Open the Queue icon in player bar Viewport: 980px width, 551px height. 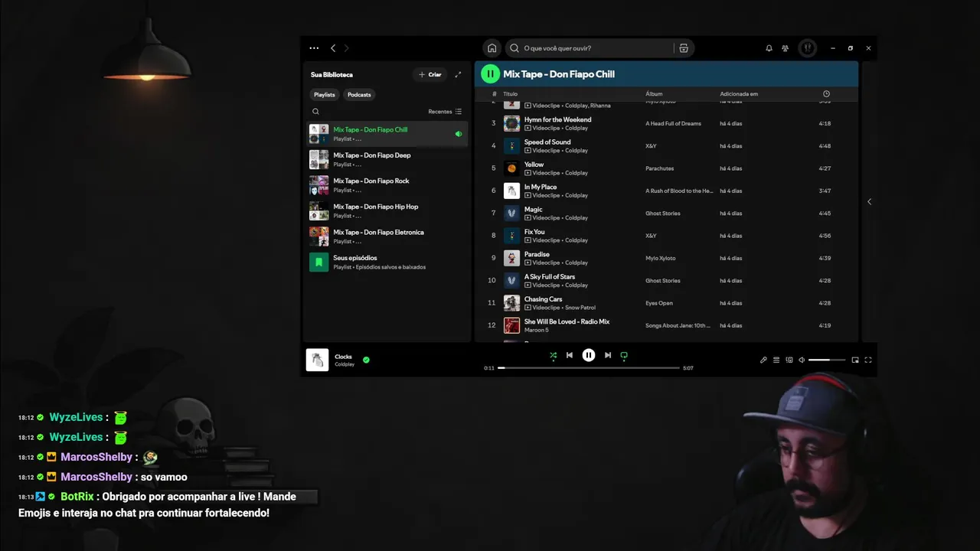click(x=776, y=360)
